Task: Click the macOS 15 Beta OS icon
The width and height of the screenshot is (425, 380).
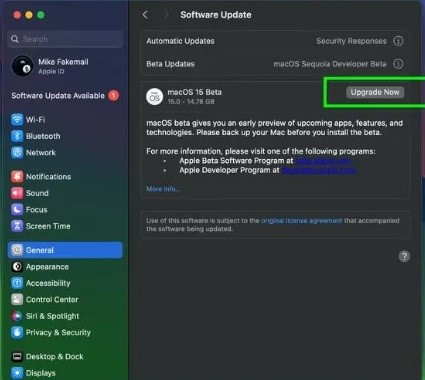Action: 155,97
